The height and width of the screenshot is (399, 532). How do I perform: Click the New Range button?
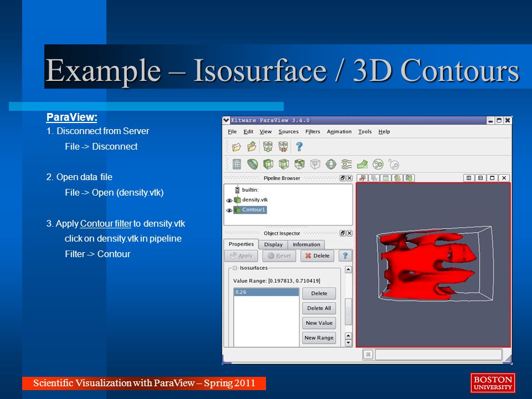click(x=319, y=338)
